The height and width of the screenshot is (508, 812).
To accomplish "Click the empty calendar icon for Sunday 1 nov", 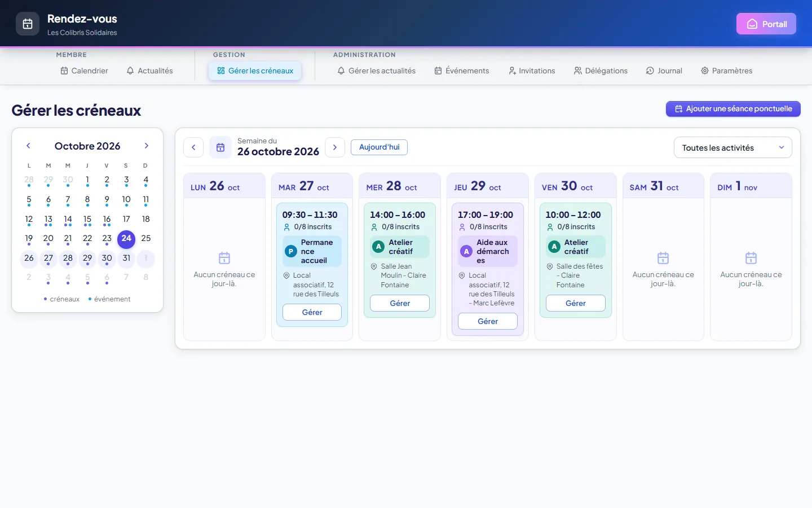I will tap(751, 258).
